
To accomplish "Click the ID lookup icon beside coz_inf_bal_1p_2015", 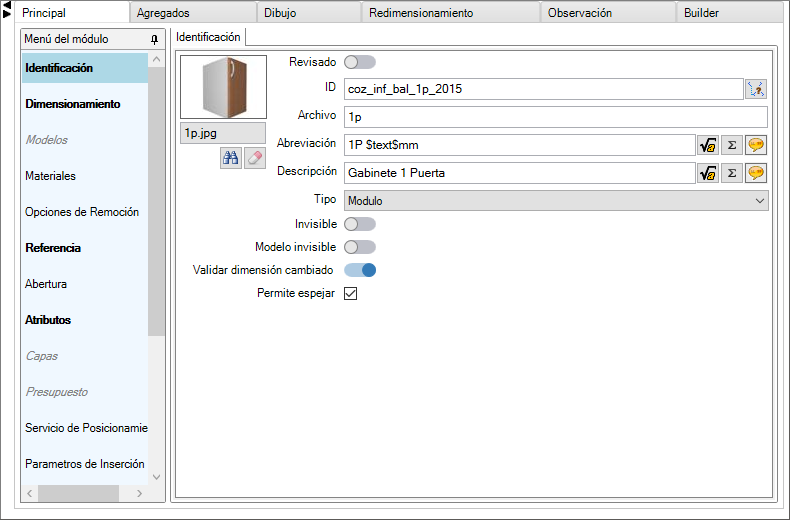I will (756, 89).
